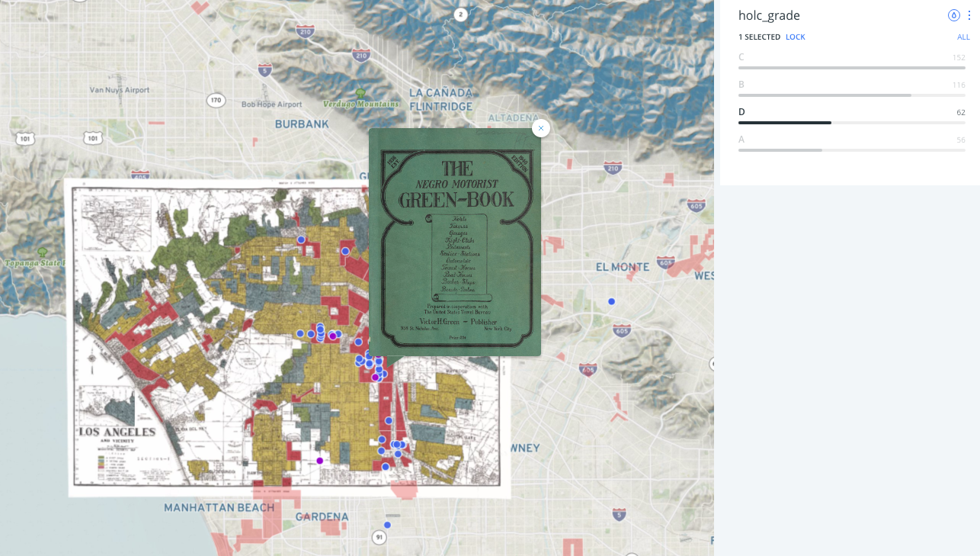The height and width of the screenshot is (556, 980).
Task: Click the LOCK link in holc_grade widget
Action: [x=796, y=37]
